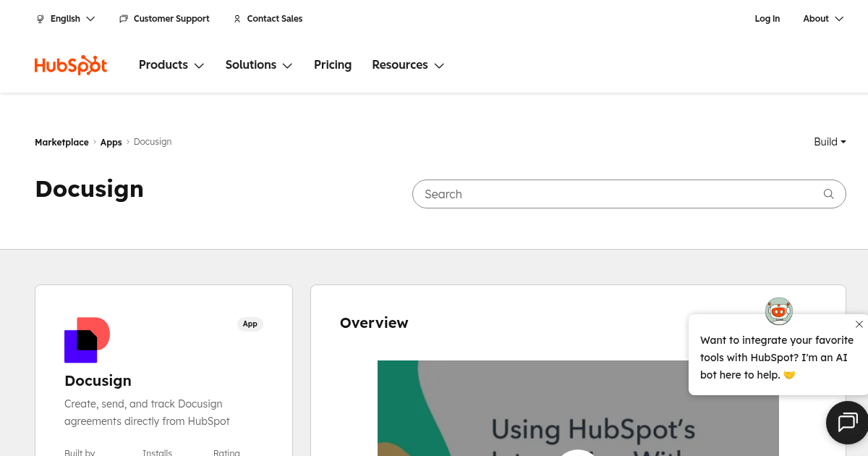
Task: Click the AI bot message text
Action: click(x=777, y=358)
